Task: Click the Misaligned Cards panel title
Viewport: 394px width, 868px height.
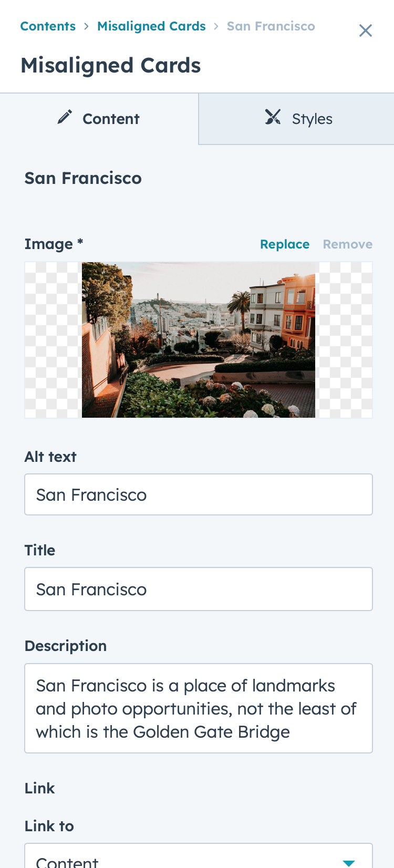Action: [111, 66]
